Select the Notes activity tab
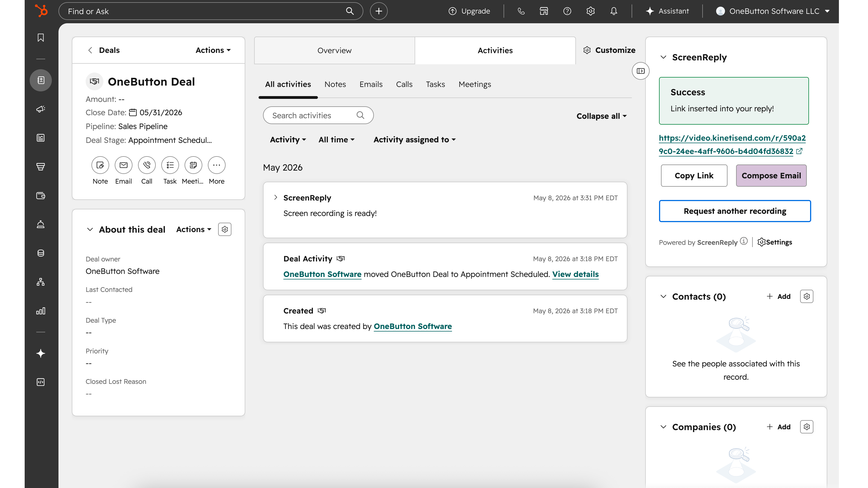 335,84
